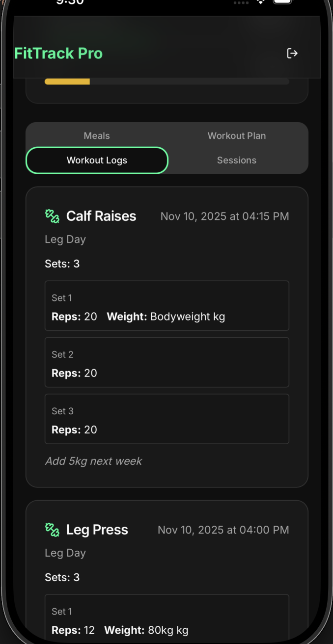The image size is (333, 644).
Task: Tap the FitTrack Pro title
Action: point(58,53)
